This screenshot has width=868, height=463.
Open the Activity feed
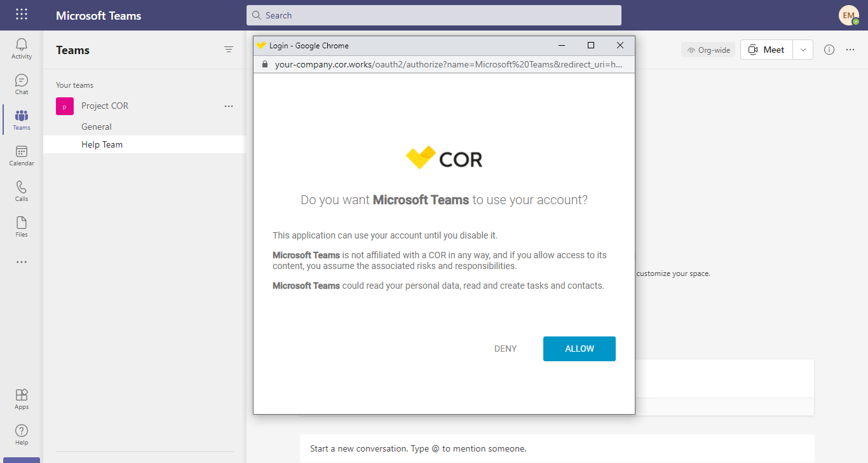click(22, 48)
